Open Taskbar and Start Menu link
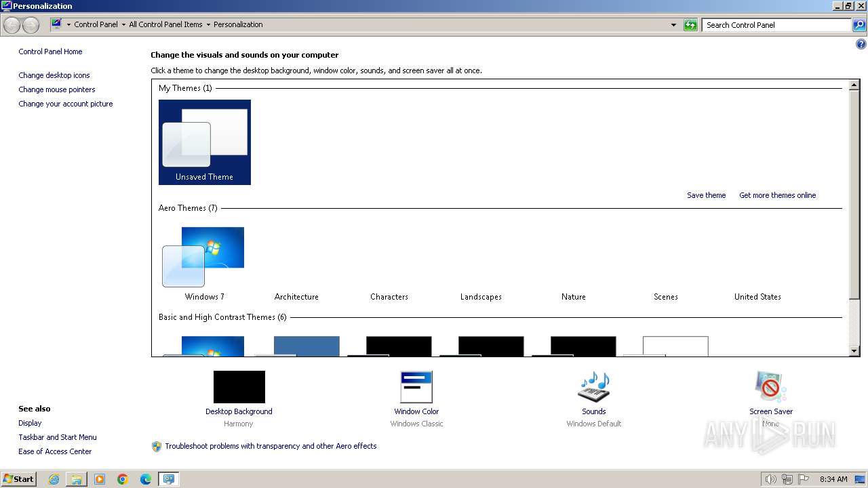The height and width of the screenshot is (488, 868). [58, 437]
